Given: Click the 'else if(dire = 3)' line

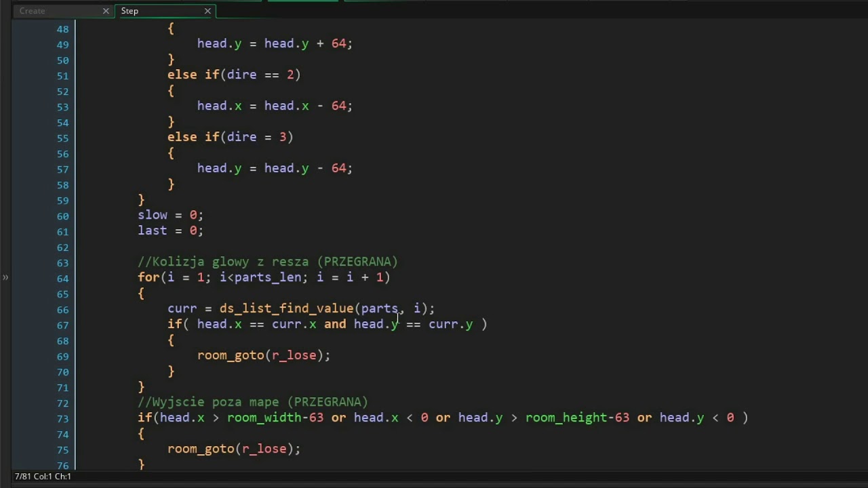Looking at the screenshot, I should [231, 137].
